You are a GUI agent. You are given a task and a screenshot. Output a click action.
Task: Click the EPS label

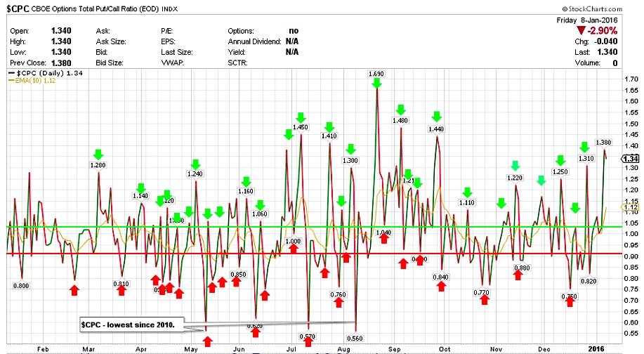(x=168, y=41)
